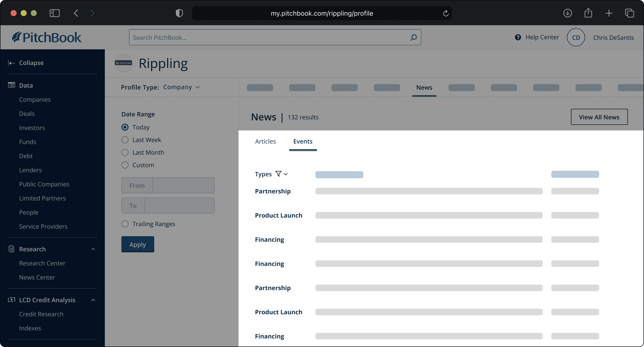Click the Types filter funnel icon
Screen dimensions: 644x347
[278, 174]
